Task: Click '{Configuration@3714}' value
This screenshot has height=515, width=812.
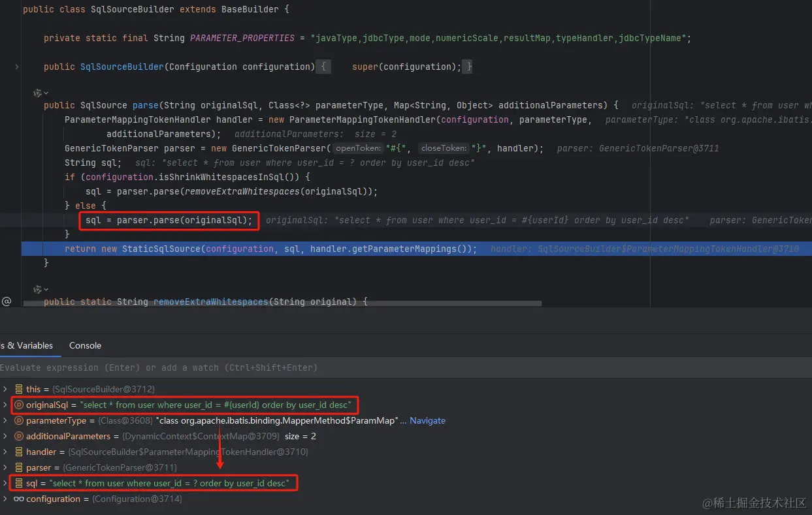Action: point(137,499)
